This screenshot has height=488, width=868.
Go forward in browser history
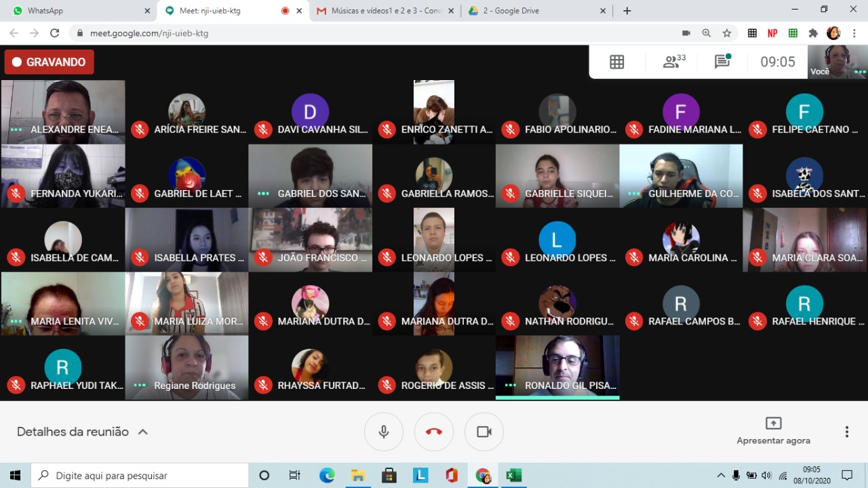35,33
